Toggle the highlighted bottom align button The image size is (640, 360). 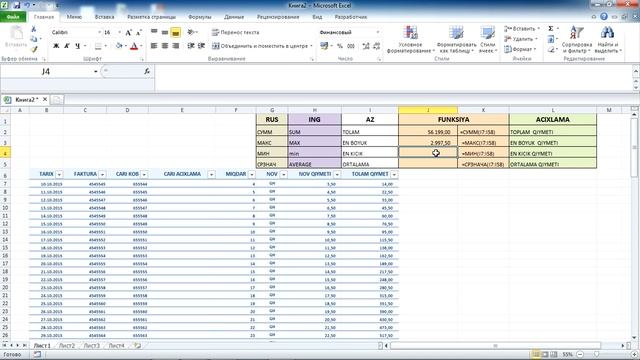coord(176,33)
